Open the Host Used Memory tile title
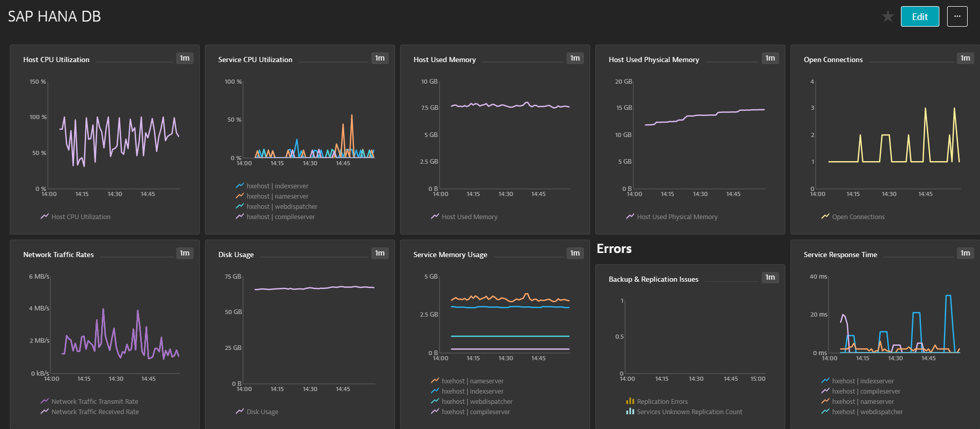The height and width of the screenshot is (429, 980). coord(445,60)
